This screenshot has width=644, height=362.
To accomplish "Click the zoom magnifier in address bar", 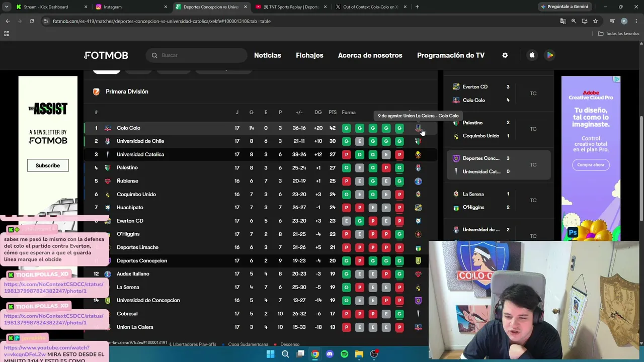I will pos(574,21).
